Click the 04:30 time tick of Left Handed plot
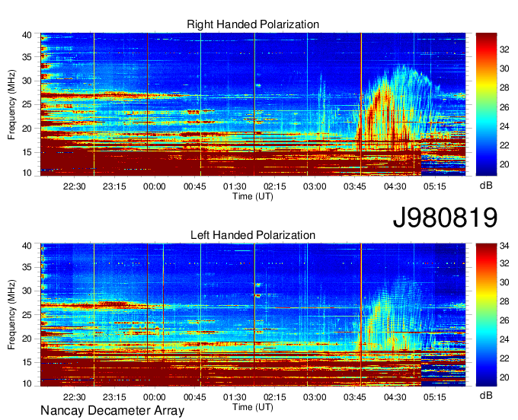 click(x=395, y=397)
